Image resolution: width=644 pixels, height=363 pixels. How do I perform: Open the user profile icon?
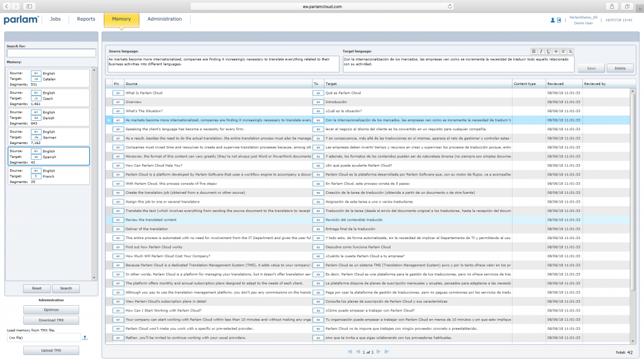(552, 20)
